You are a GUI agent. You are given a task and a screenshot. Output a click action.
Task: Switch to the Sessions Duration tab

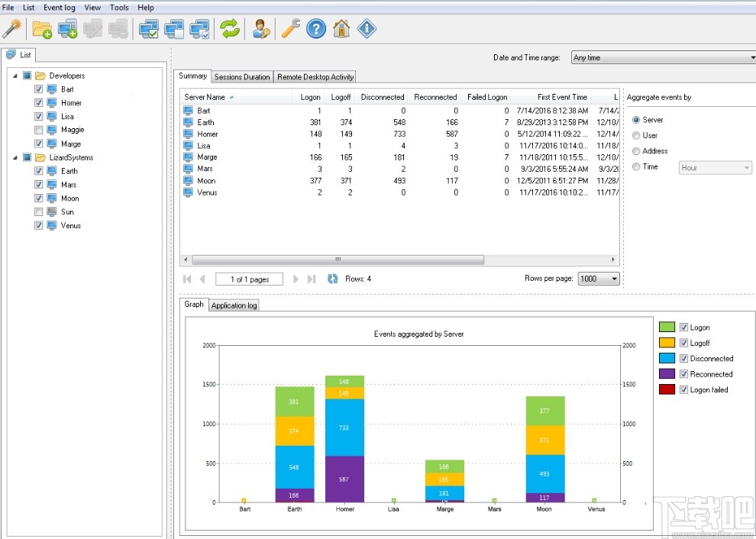click(x=242, y=76)
